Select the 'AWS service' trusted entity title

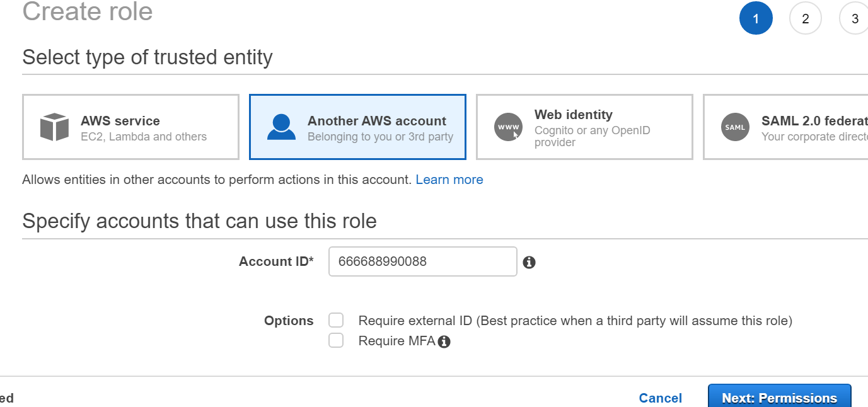pyautogui.click(x=120, y=121)
